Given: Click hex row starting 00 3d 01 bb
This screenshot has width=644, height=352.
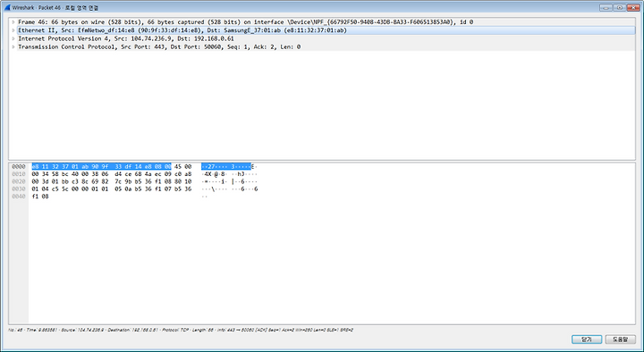Looking at the screenshot, I should pyautogui.click(x=112, y=181).
